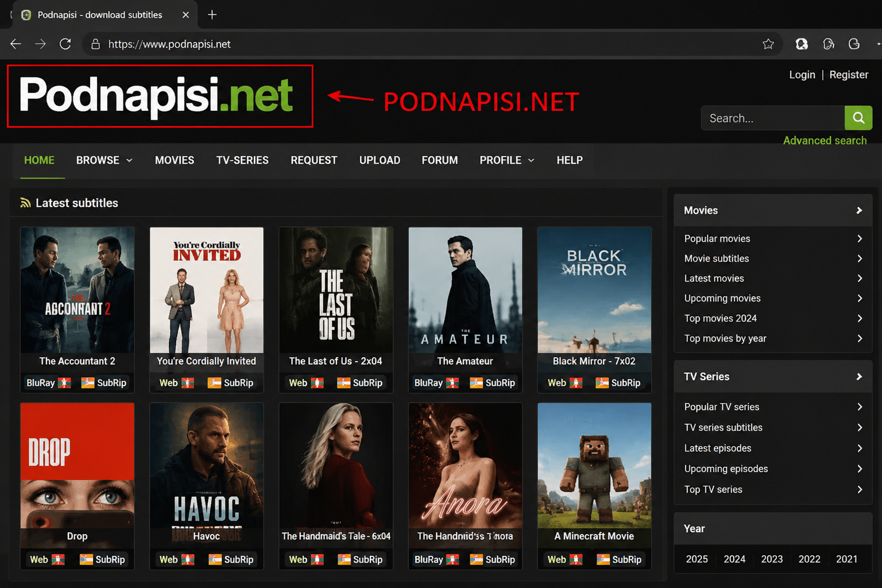Click the third browser toolbar icon beside extensions
Screen dimensions: 882x588
tap(854, 44)
